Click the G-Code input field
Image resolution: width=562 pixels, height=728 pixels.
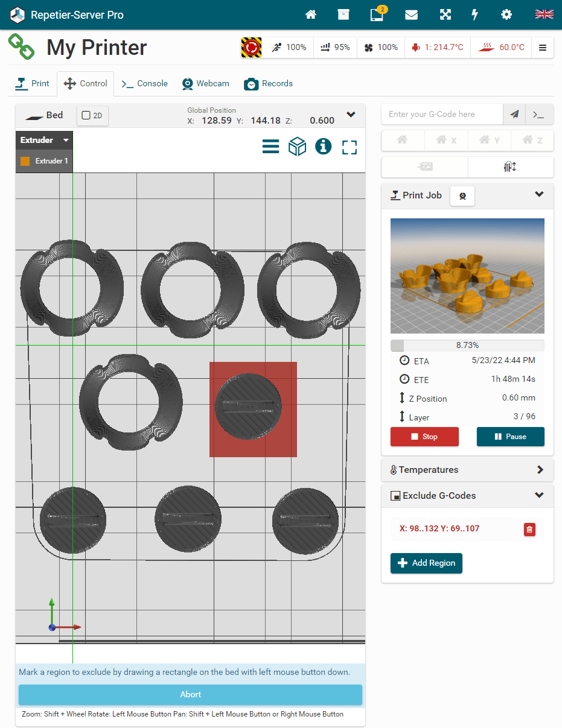pos(442,114)
